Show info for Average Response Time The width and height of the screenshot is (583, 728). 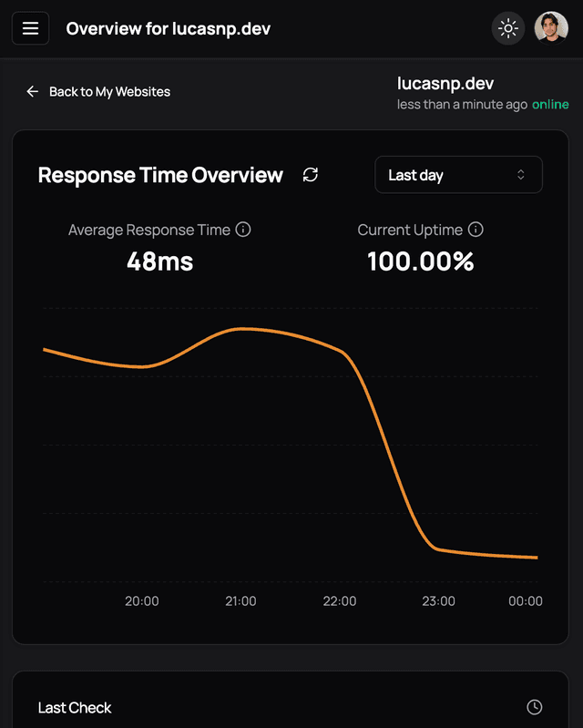(x=243, y=230)
